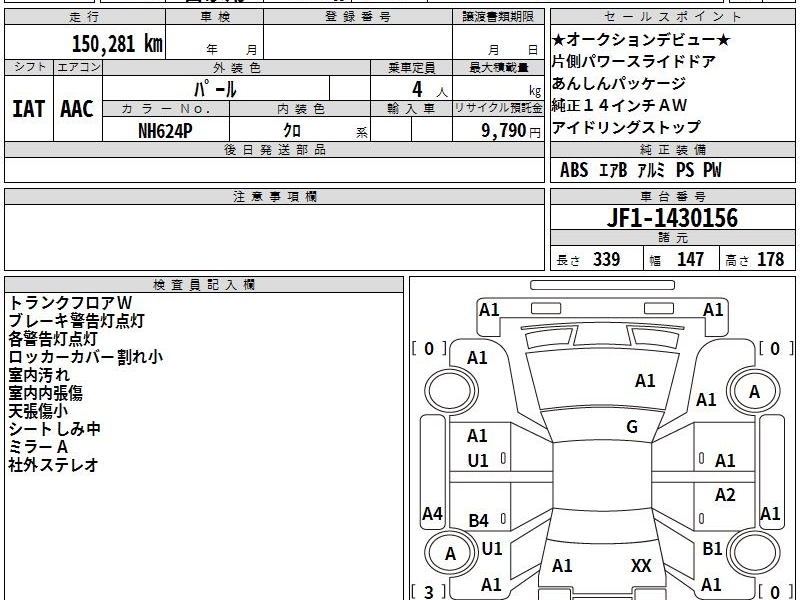Select the 純正１４インチＡＷ line
The image size is (800, 600).
pos(619,105)
